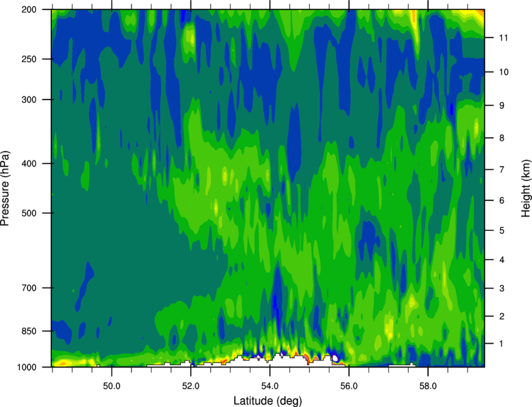Select the Pressure (hPa) axis title

(6, 188)
